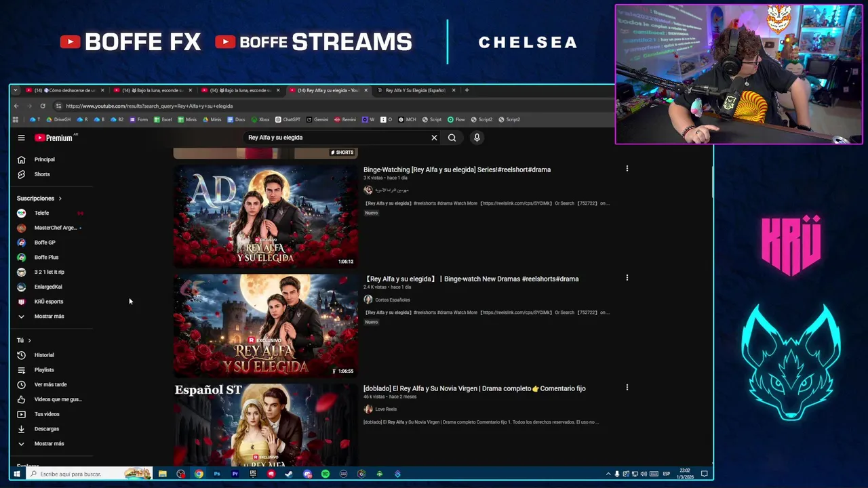Open Love Reels channel link

point(385,409)
